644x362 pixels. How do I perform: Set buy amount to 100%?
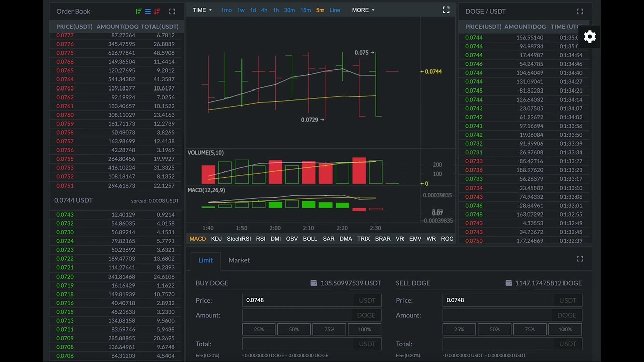point(365,329)
